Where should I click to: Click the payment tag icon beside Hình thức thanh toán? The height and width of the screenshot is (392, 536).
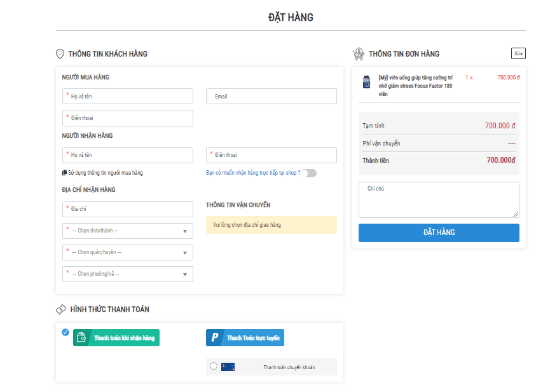[61, 309]
